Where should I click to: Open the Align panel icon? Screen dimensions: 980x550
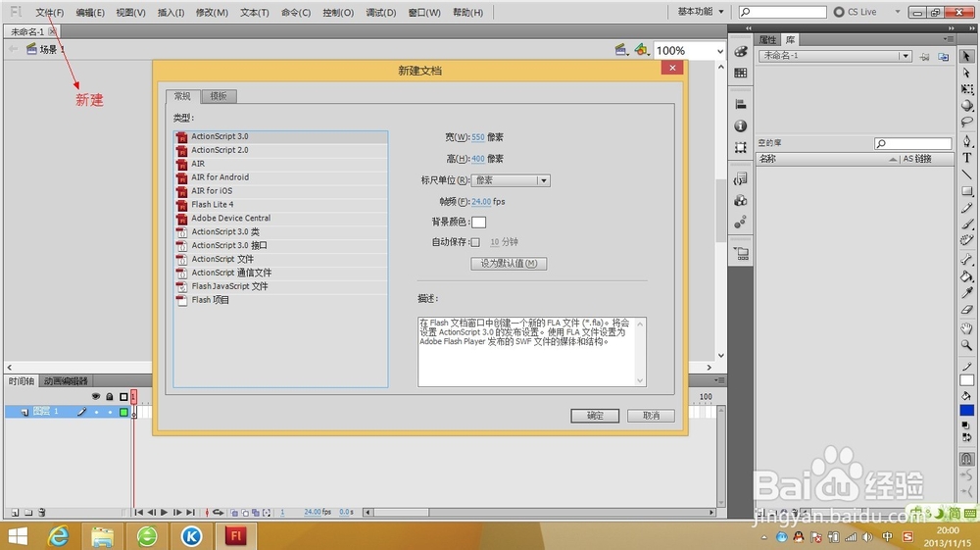(x=741, y=104)
